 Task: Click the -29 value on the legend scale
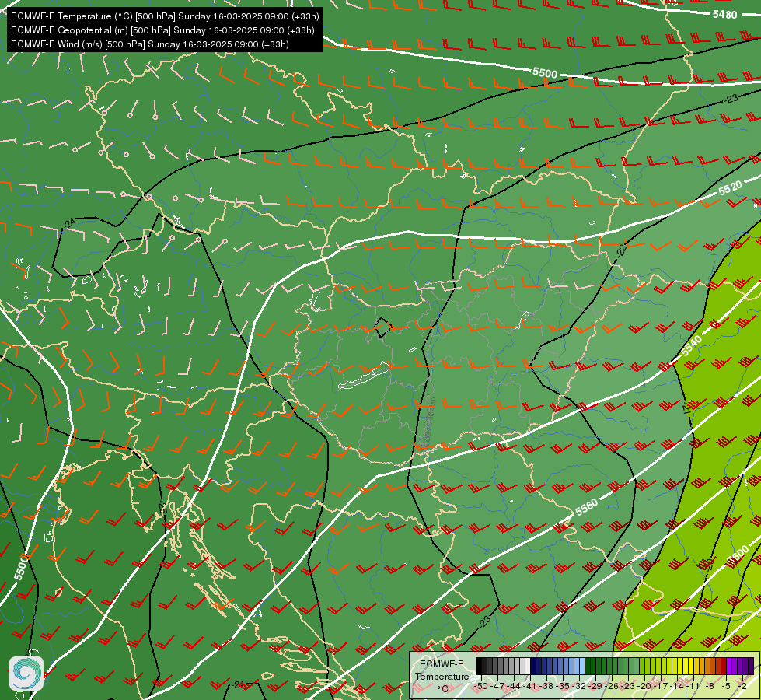coord(595,686)
